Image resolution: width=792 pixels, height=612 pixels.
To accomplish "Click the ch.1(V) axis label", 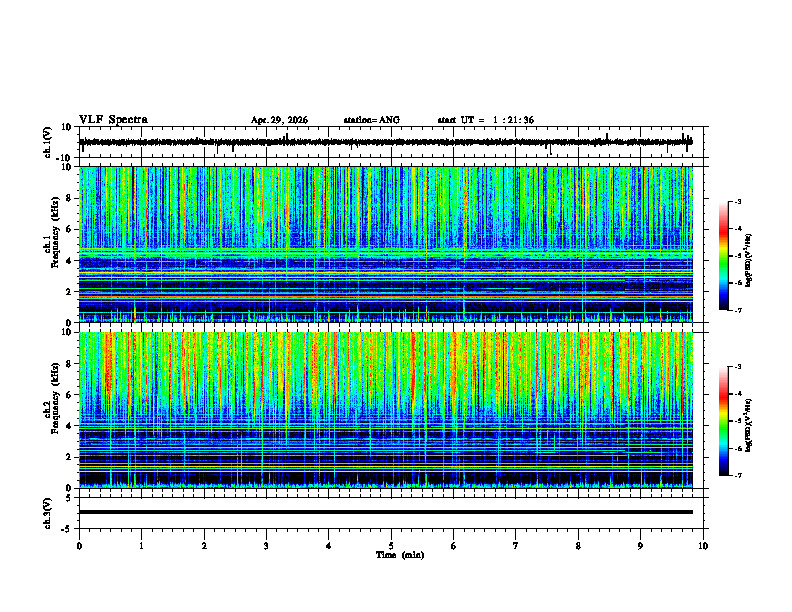I will click(x=48, y=142).
